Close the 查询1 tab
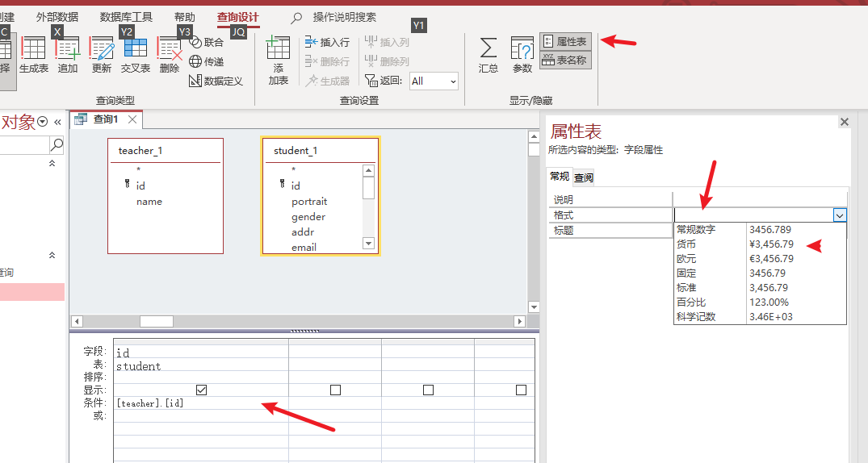The image size is (868, 463). 132,119
